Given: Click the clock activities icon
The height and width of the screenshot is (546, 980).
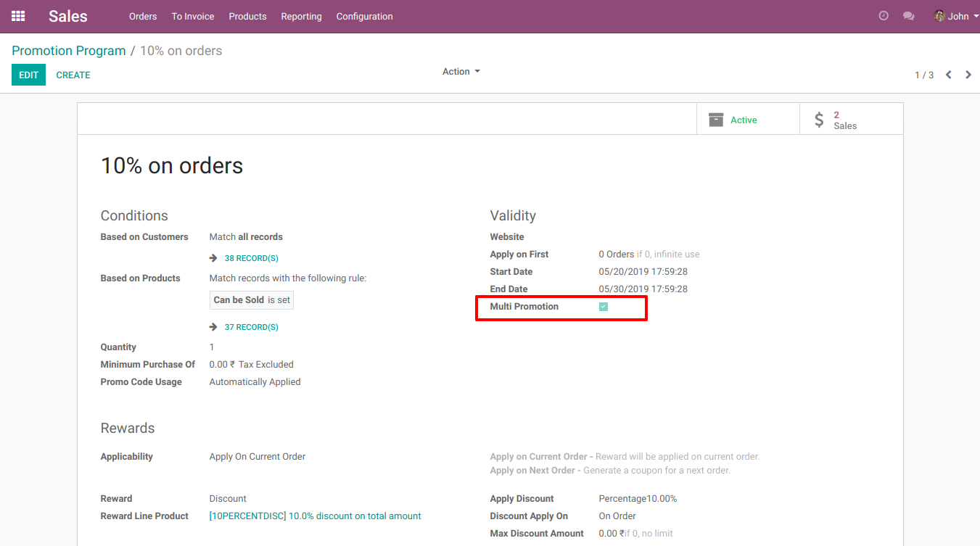Looking at the screenshot, I should [884, 16].
